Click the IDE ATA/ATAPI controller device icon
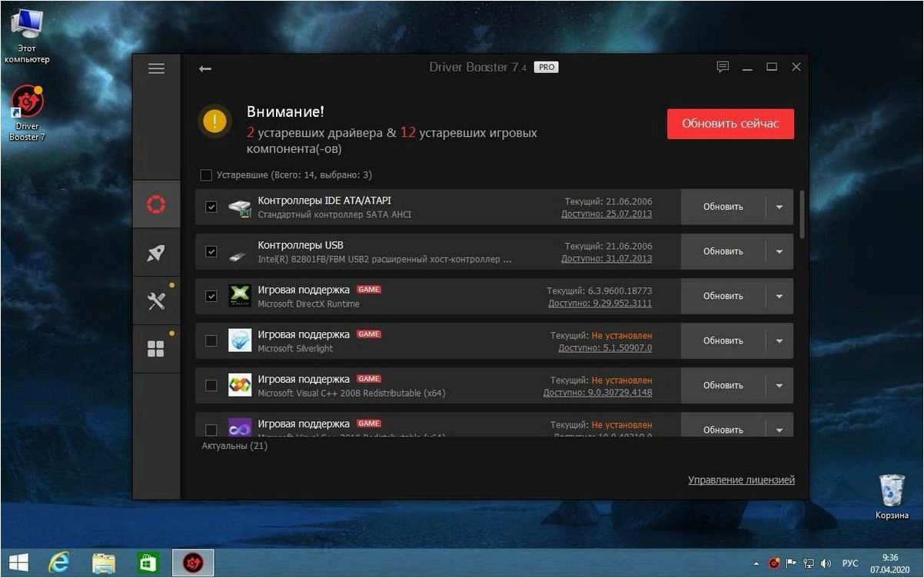This screenshot has width=924, height=578. 240,207
